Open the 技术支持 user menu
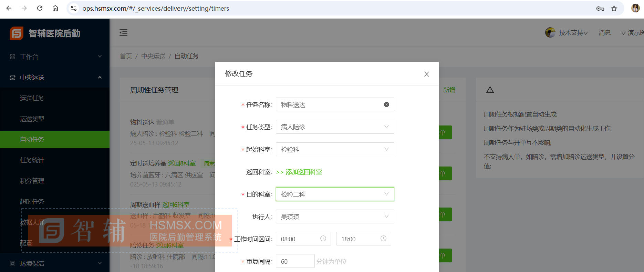 [572, 33]
